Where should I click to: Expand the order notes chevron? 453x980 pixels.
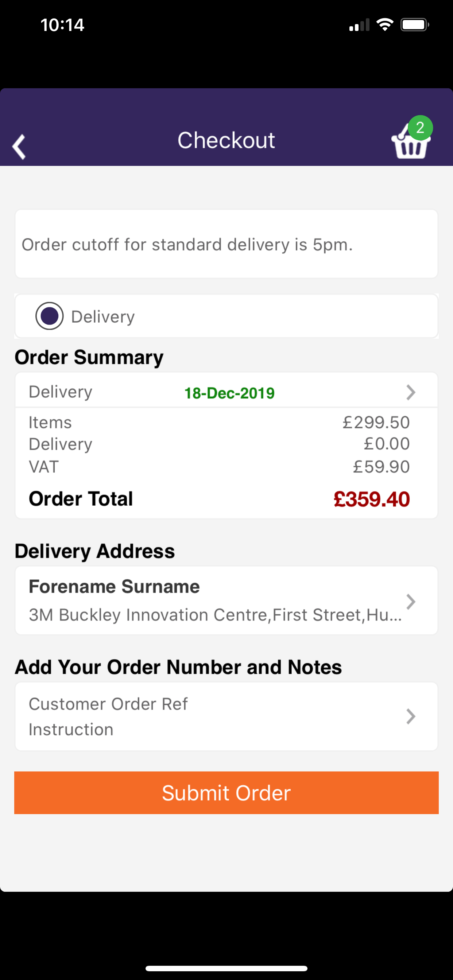click(411, 716)
